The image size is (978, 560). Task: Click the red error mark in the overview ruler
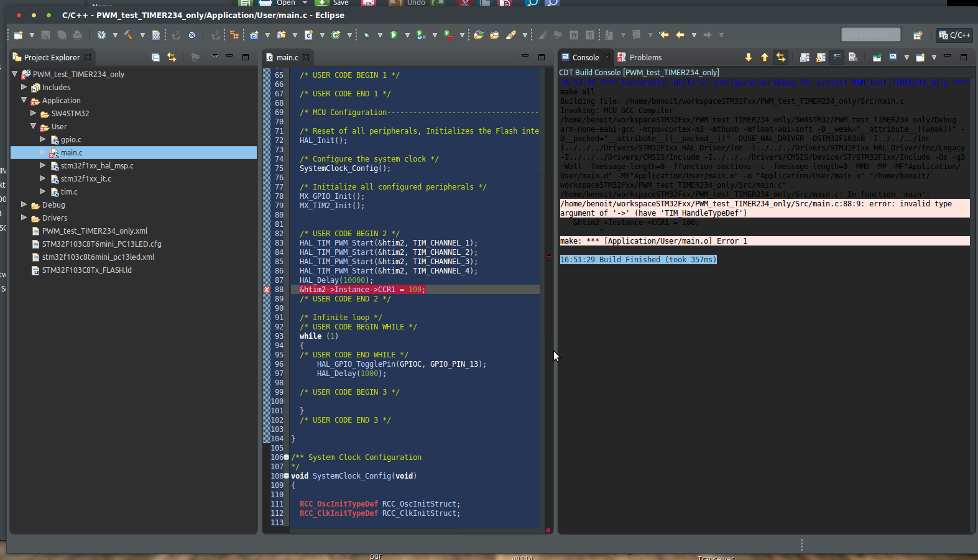[x=548, y=255]
